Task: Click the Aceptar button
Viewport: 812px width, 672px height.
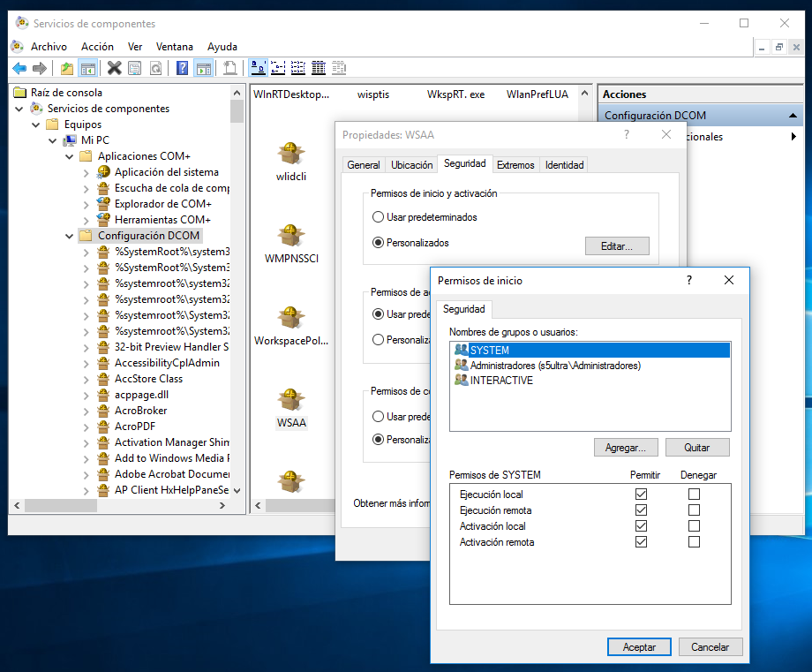Action: 639,647
